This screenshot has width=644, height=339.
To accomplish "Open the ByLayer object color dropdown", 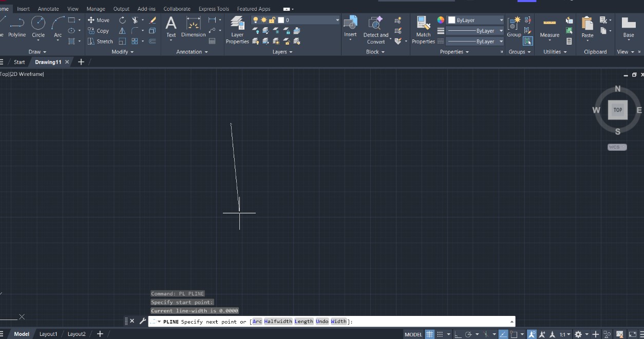I will 501,20.
